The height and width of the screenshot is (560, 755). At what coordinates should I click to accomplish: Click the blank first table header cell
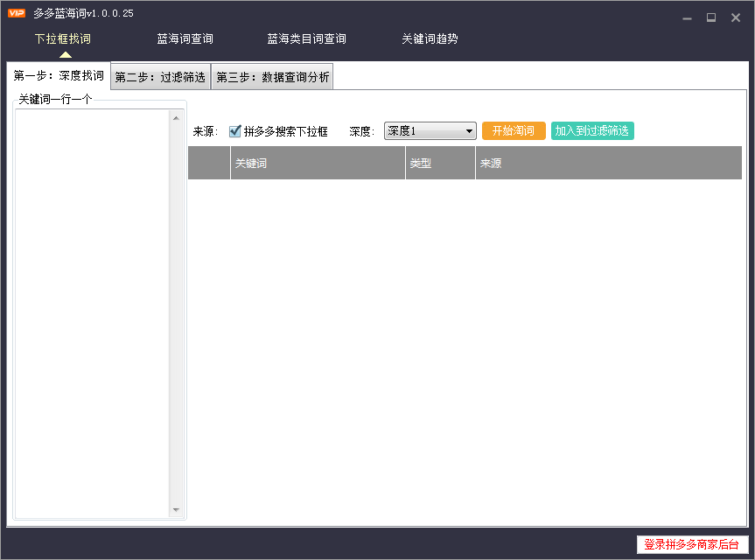[x=209, y=164]
